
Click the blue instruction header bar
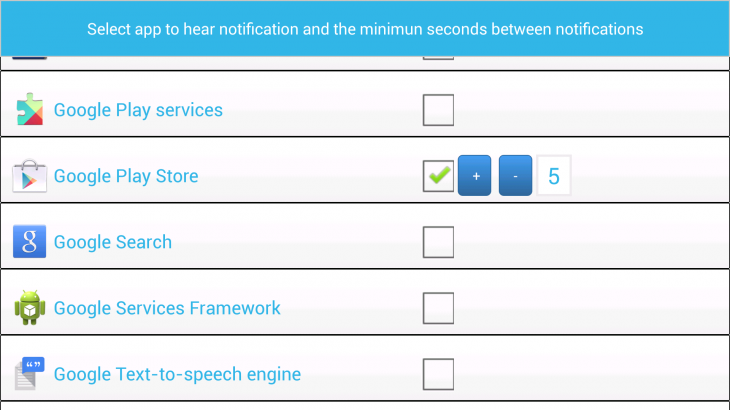(x=365, y=28)
